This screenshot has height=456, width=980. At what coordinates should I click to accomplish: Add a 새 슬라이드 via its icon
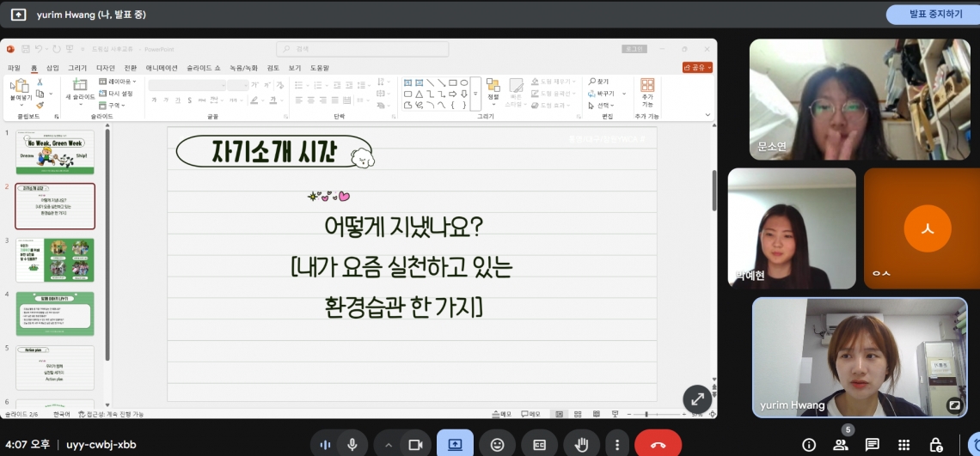(x=80, y=85)
